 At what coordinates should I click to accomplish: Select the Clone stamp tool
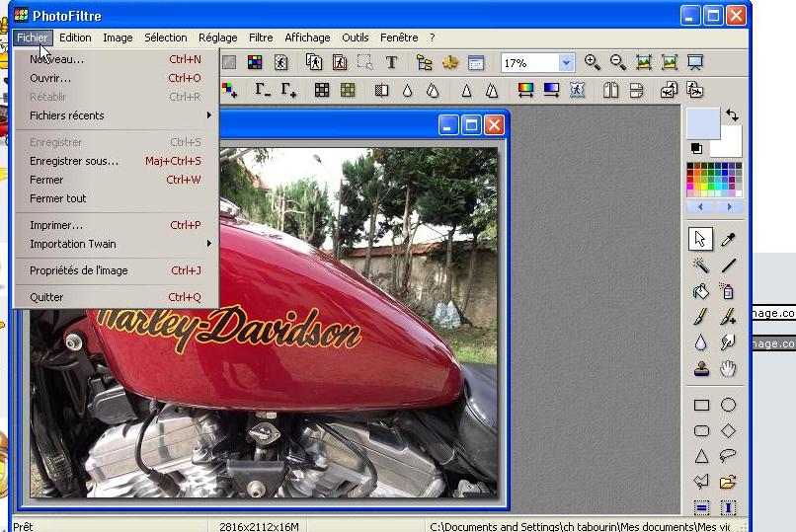tap(701, 369)
